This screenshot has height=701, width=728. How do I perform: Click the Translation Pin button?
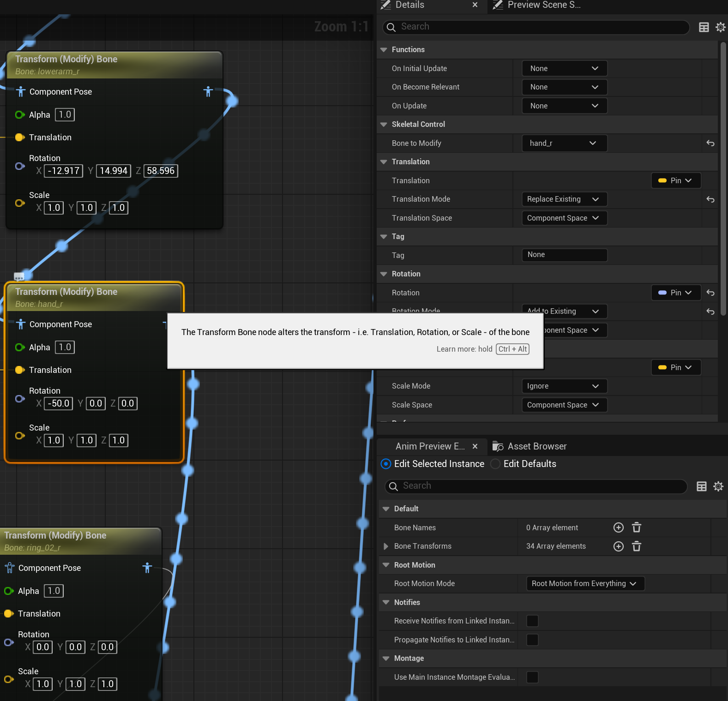[675, 180]
